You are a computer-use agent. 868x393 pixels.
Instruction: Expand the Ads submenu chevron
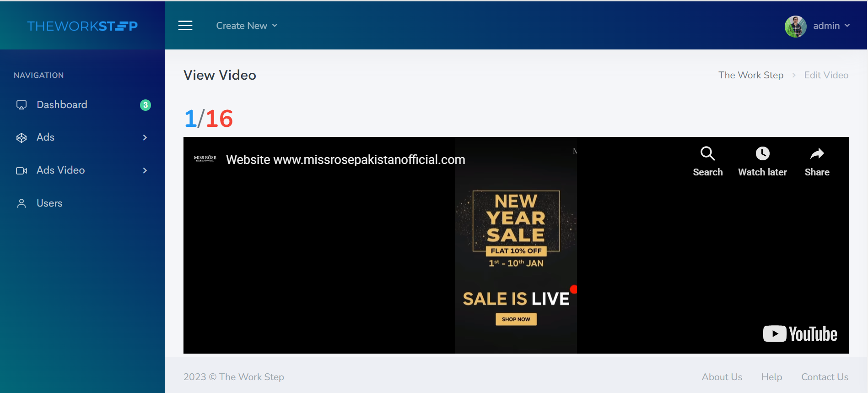[145, 137]
